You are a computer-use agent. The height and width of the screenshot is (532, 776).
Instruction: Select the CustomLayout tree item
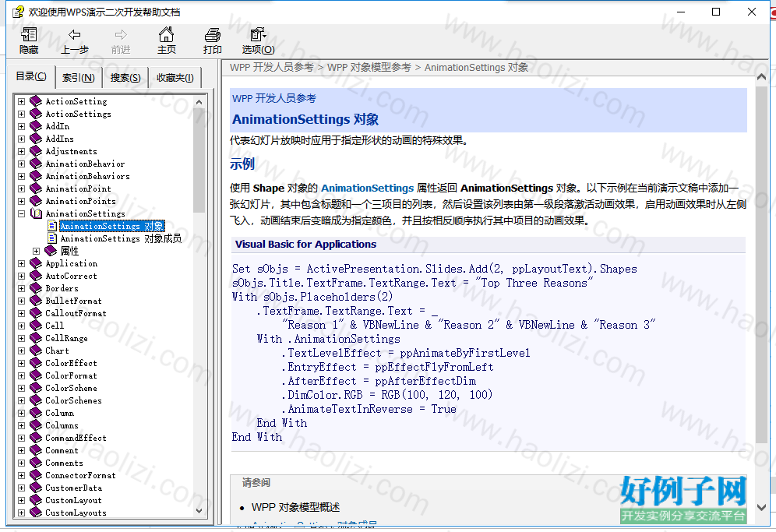coord(73,500)
